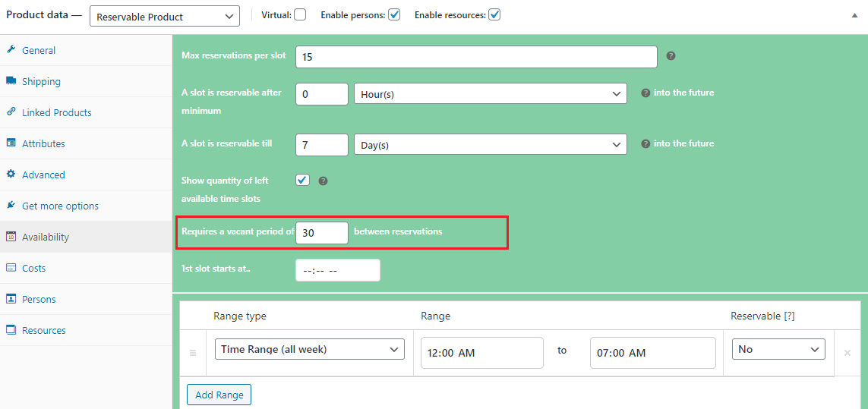Screen dimensions: 868x409
Task: Open the Reservable Product type dropdown
Action: click(x=164, y=16)
